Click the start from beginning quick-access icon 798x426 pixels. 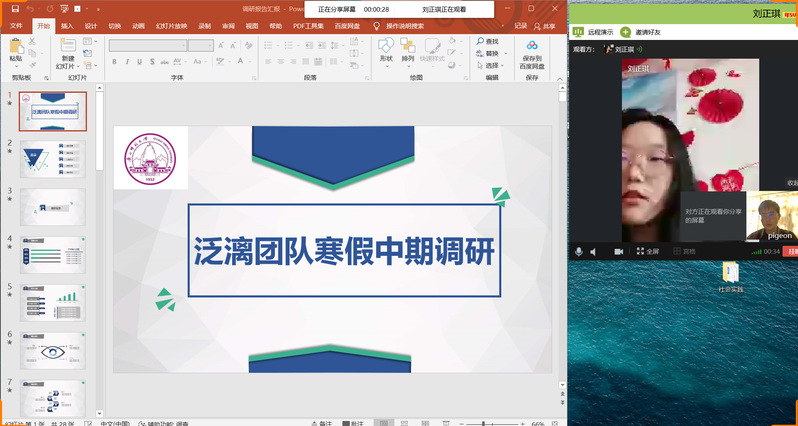tap(64, 9)
